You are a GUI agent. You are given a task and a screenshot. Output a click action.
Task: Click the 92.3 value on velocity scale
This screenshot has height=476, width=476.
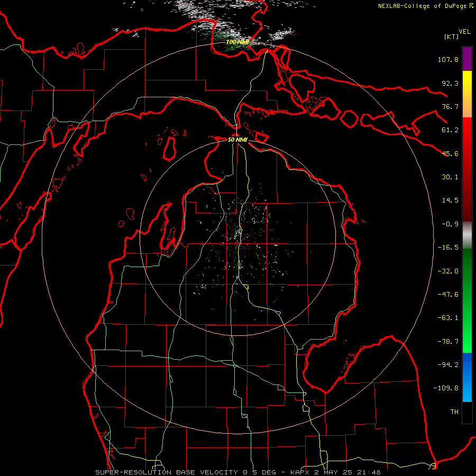(x=450, y=83)
